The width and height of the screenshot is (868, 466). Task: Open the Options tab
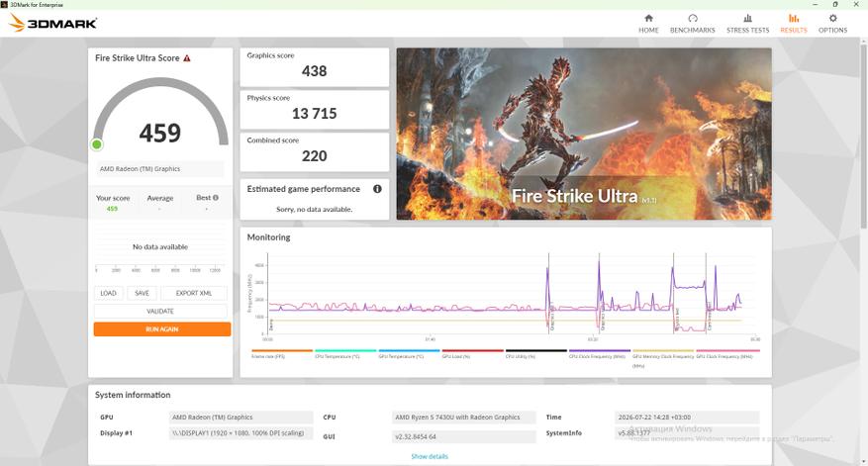832,24
